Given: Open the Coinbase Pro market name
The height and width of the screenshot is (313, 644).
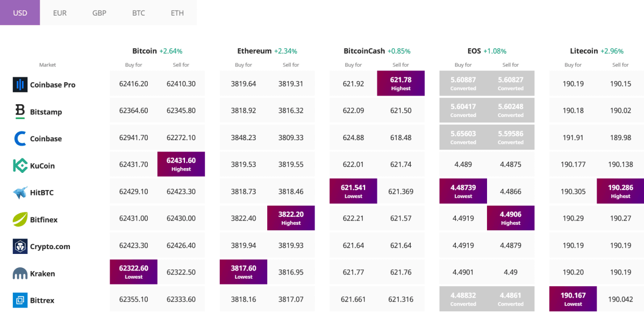Looking at the screenshot, I should [53, 85].
